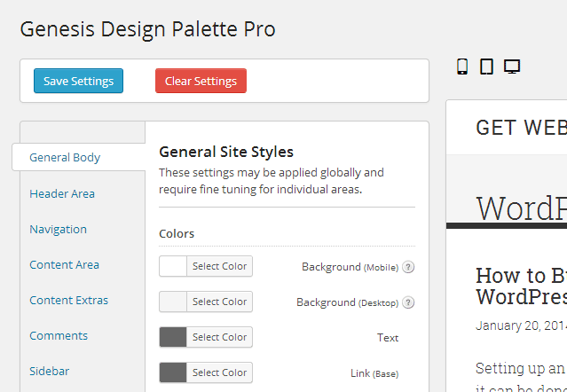The height and width of the screenshot is (392, 567).
Task: Click the 'Background (Mobile)' label
Action: (350, 267)
